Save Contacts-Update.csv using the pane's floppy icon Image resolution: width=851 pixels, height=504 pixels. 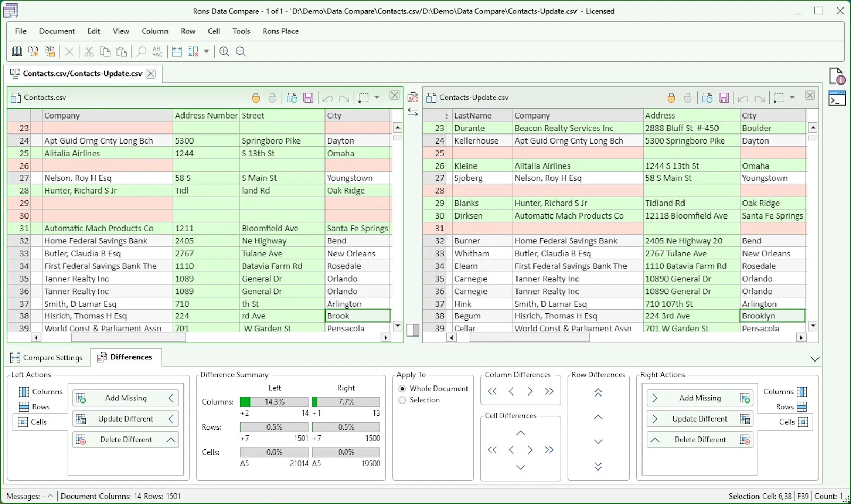tap(723, 97)
